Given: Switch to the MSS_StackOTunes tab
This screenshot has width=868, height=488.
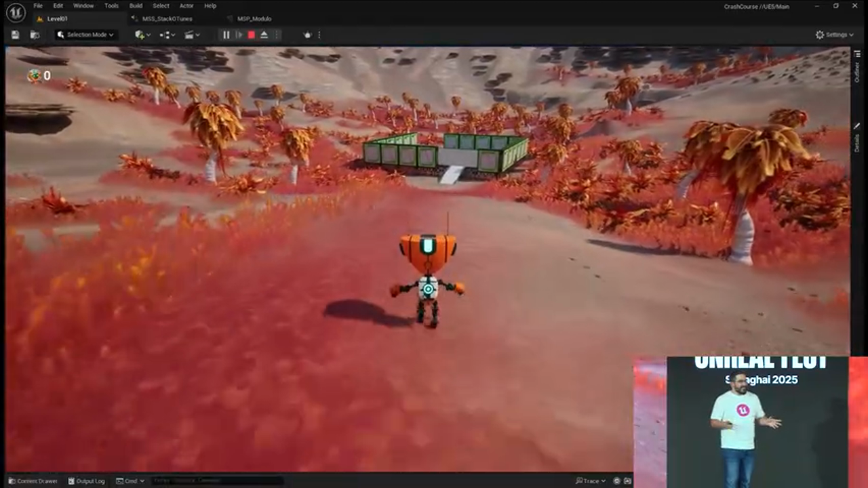Looking at the screenshot, I should 167,18.
